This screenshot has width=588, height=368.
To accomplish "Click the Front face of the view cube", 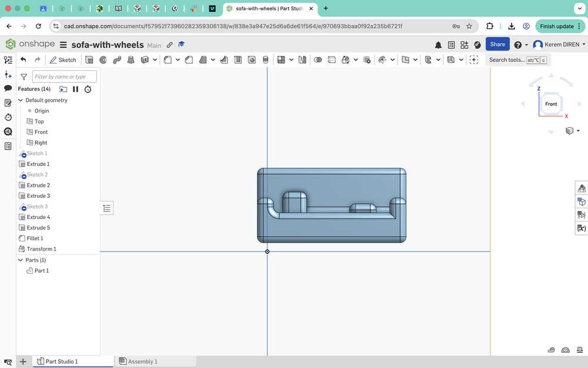I will point(551,104).
